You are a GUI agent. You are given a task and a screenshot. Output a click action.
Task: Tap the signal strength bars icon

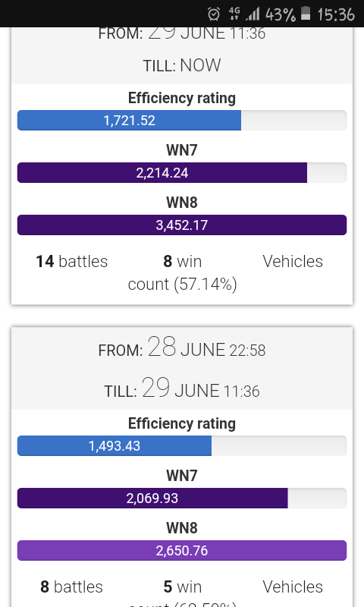click(253, 14)
